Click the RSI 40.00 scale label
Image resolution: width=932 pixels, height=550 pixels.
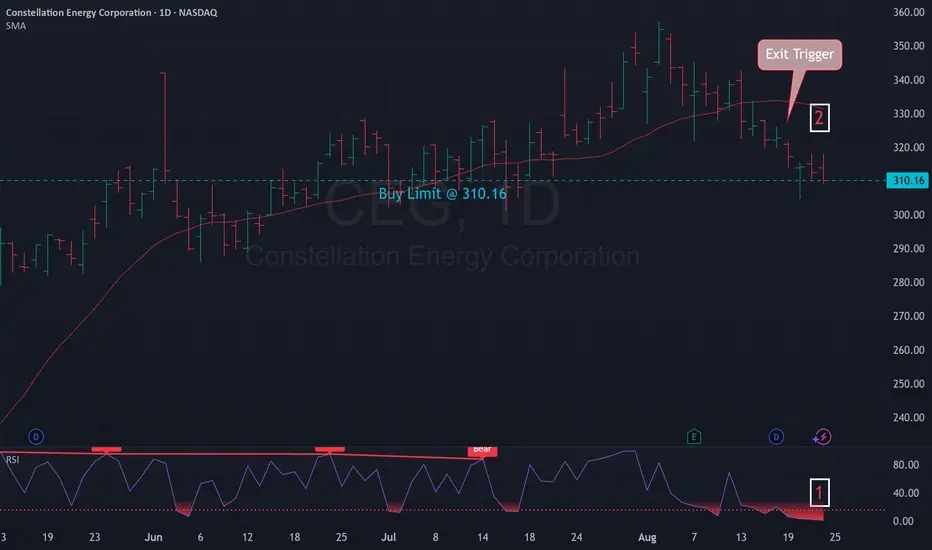[906, 493]
